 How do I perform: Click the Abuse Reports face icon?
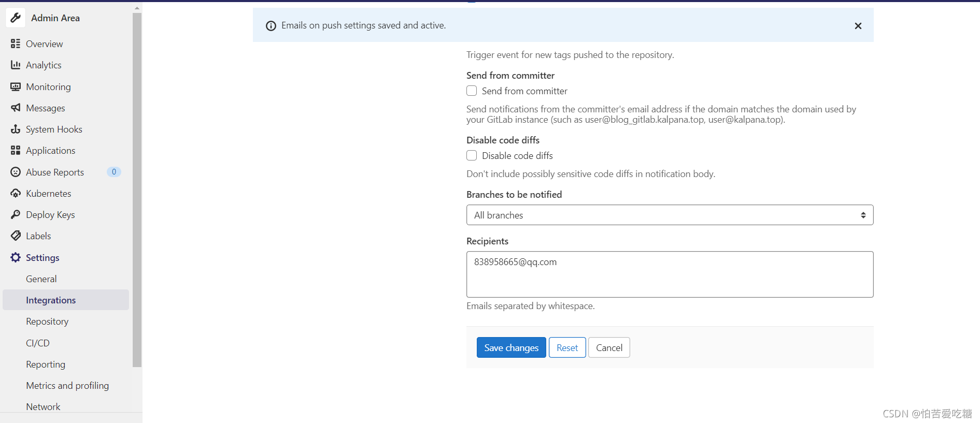(x=16, y=172)
